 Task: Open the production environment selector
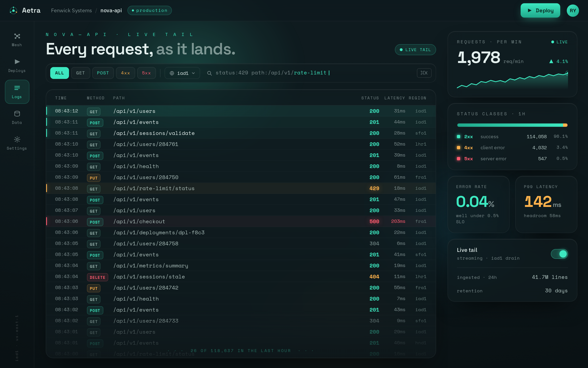pyautogui.click(x=149, y=10)
